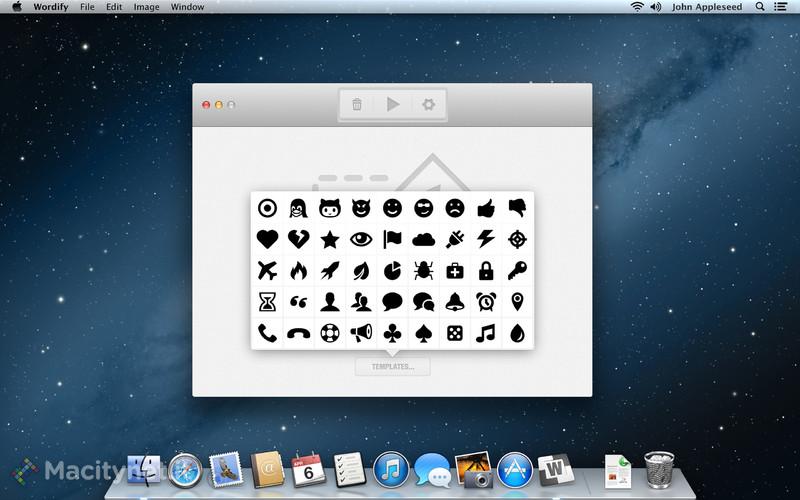Open the Wordify application menu

50,7
